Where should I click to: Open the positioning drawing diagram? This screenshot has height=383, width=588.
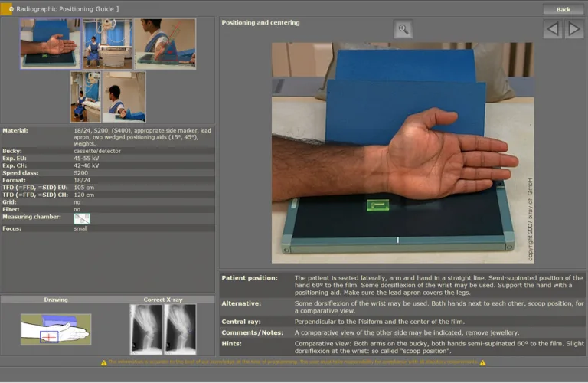(56, 329)
